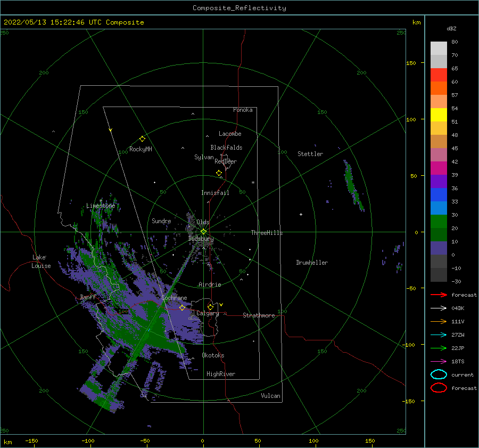Click the yellow 54 dBZ color swatch
The image size is (479, 448).
tap(439, 115)
